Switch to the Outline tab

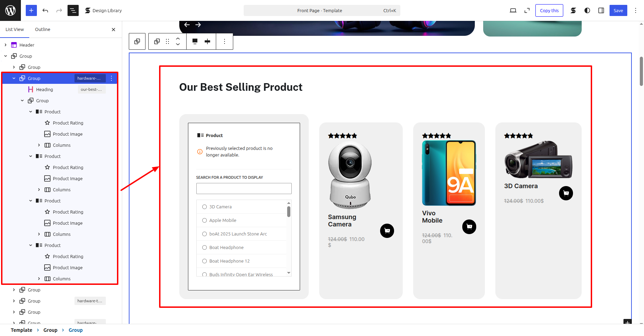pos(42,30)
